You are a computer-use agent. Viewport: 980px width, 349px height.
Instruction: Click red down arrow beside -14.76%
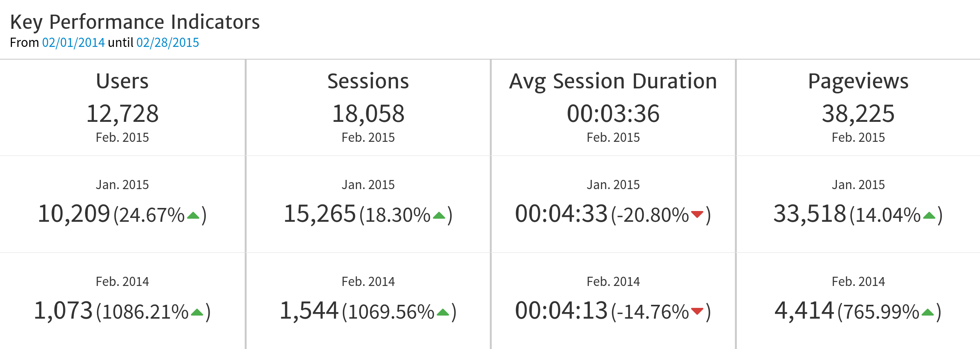tap(697, 311)
